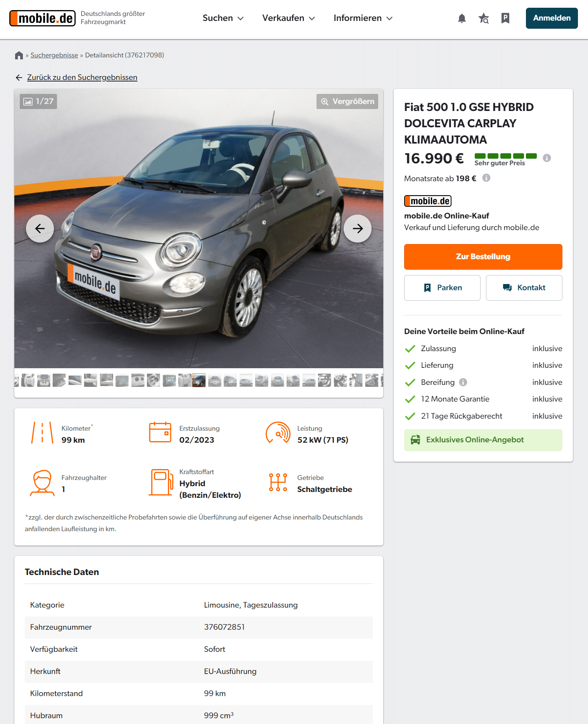Expand the Suchen menu

click(223, 18)
